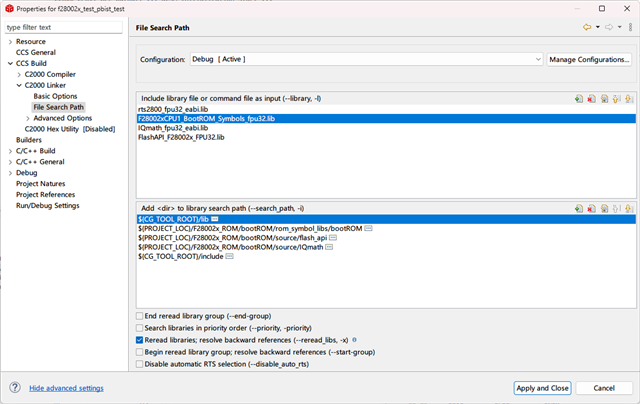Click Delete icon in include library toolbar
The height and width of the screenshot is (404, 640).
592,99
